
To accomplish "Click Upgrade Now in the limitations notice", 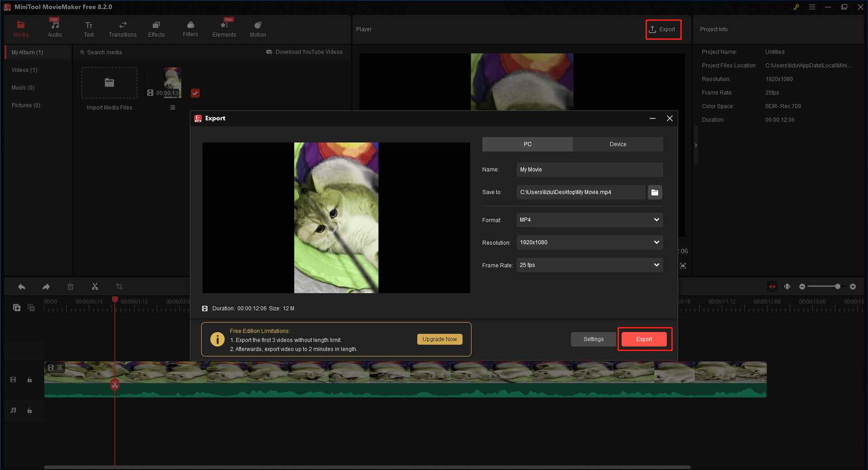I will (439, 339).
